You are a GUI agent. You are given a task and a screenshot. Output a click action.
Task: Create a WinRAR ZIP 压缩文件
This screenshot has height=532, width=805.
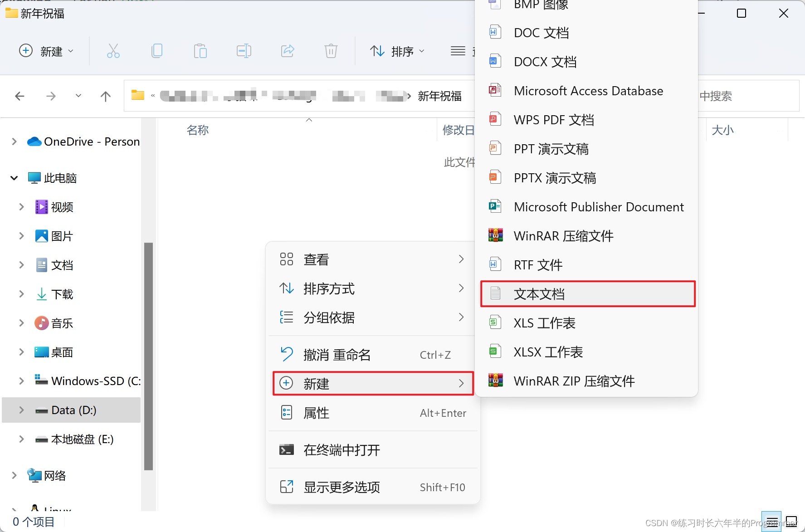click(587, 381)
